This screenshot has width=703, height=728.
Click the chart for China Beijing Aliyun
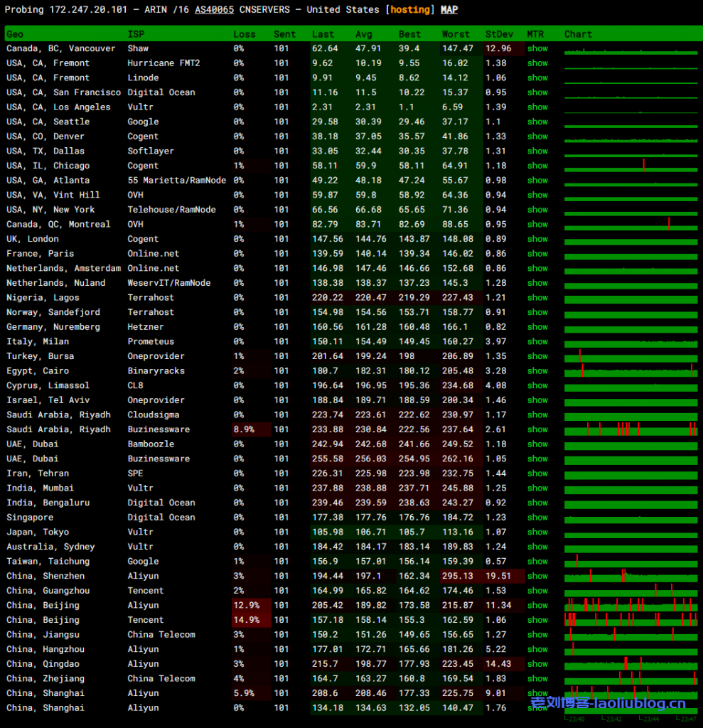click(x=630, y=605)
